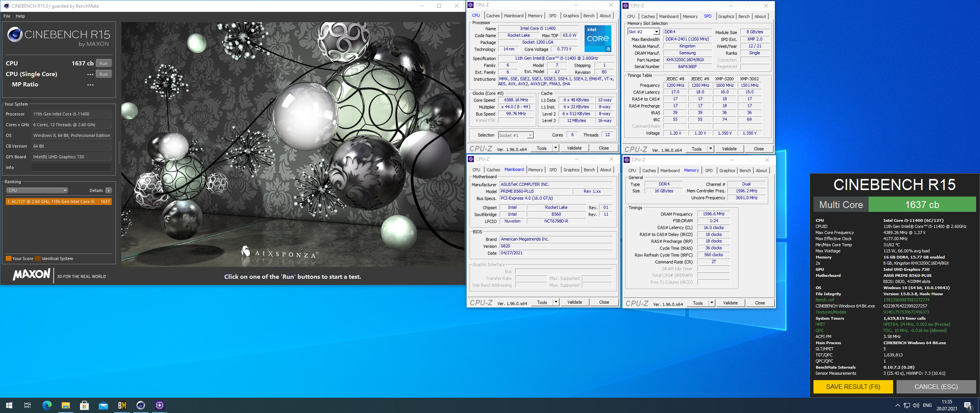The height and width of the screenshot is (413, 980).
Task: Open SPD tab in the CPU window
Action: (x=553, y=16)
